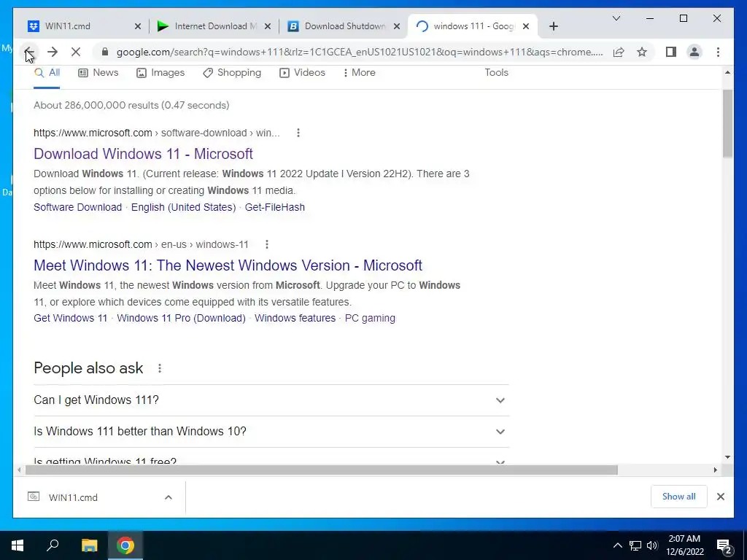The height and width of the screenshot is (560, 747).
Task: Click the scroll down arrow of page
Action: [x=727, y=457]
